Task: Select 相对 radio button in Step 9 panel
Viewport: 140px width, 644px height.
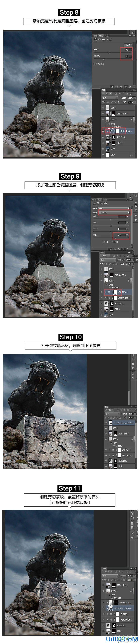Action: click(x=104, y=242)
